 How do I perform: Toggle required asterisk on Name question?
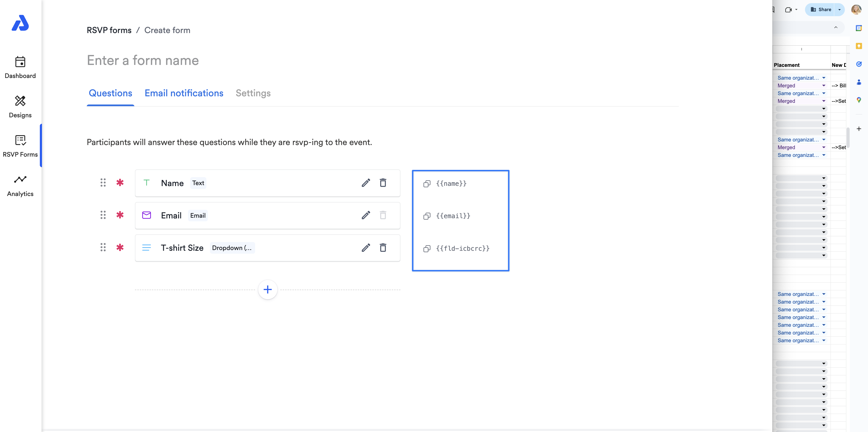(x=120, y=183)
